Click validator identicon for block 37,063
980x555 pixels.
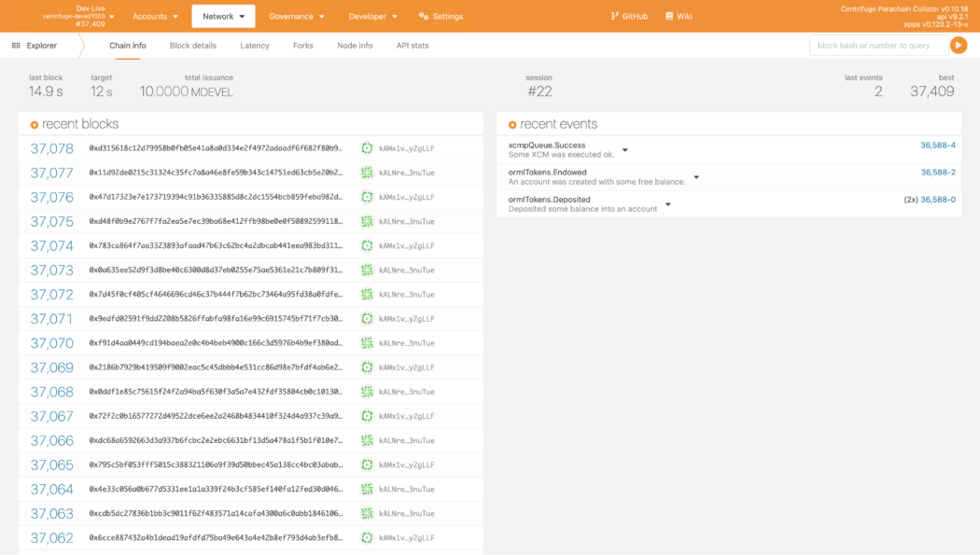pos(367,514)
